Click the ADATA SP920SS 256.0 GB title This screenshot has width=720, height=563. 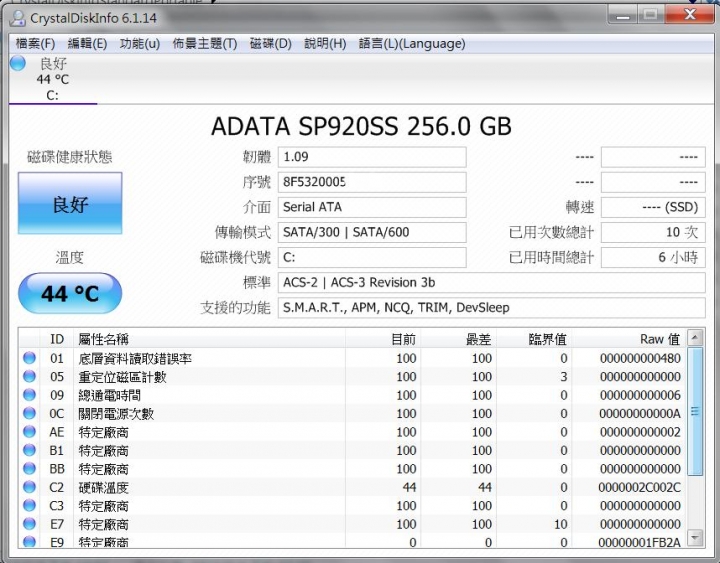361,126
